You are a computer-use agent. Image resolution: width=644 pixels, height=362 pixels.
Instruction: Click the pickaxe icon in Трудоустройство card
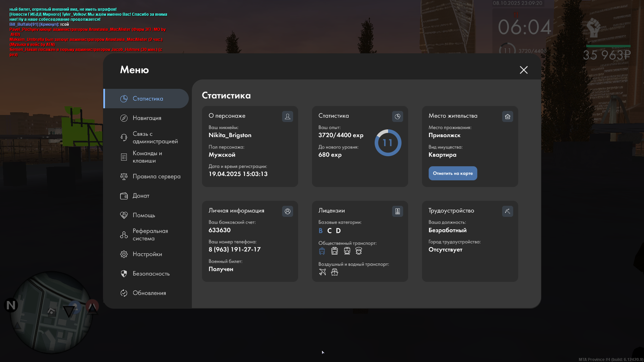pyautogui.click(x=507, y=211)
